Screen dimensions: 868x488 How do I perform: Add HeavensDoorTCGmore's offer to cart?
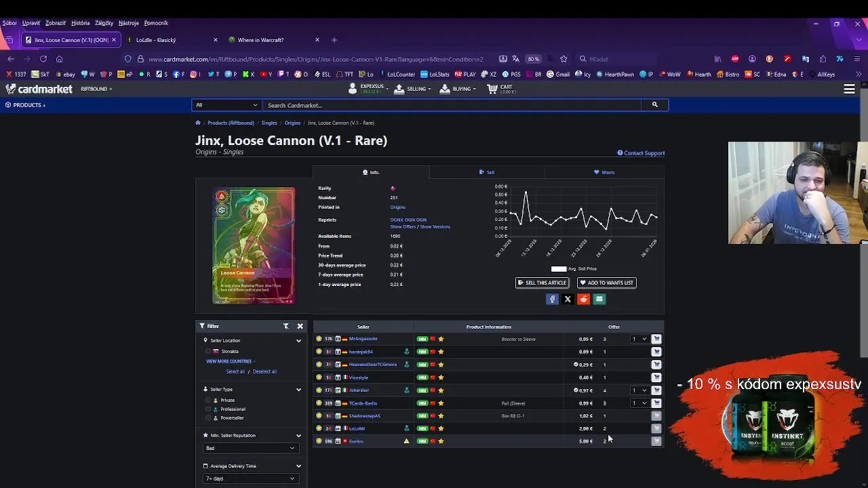[656, 365]
